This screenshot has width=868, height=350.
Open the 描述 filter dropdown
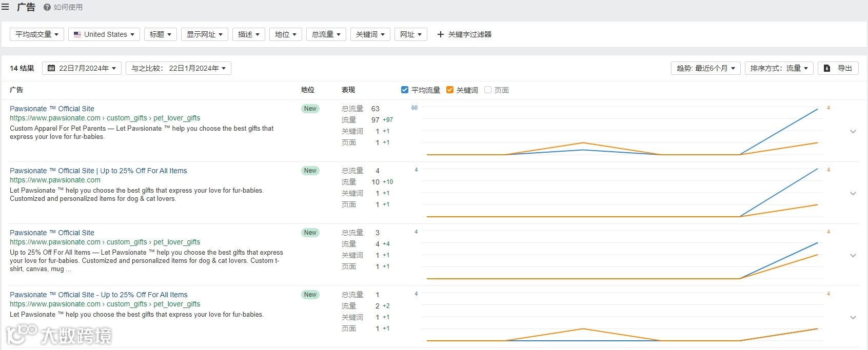[x=249, y=34]
